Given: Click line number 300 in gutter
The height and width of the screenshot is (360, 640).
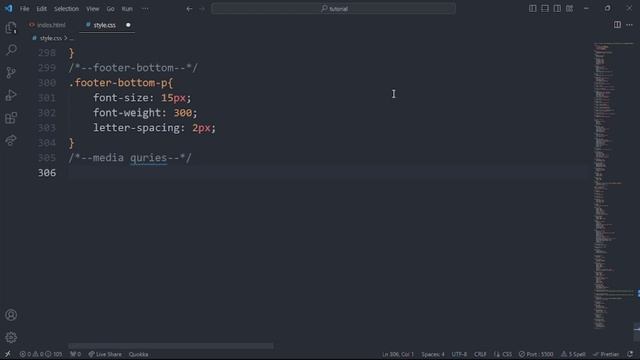Looking at the screenshot, I should (47, 83).
